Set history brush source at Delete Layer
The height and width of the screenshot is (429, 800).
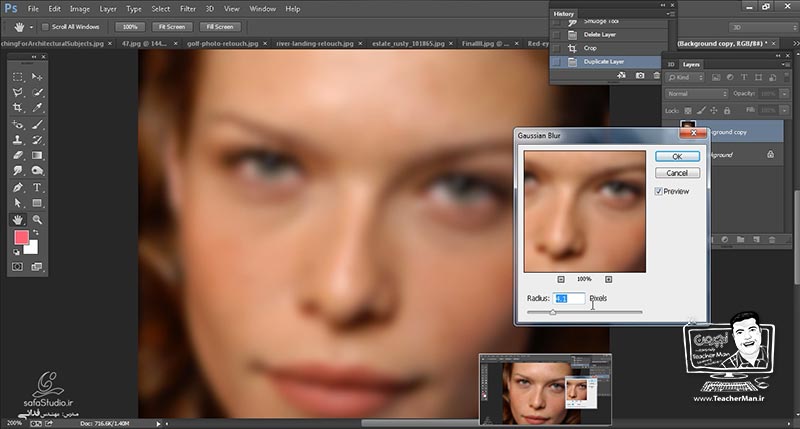[556, 35]
